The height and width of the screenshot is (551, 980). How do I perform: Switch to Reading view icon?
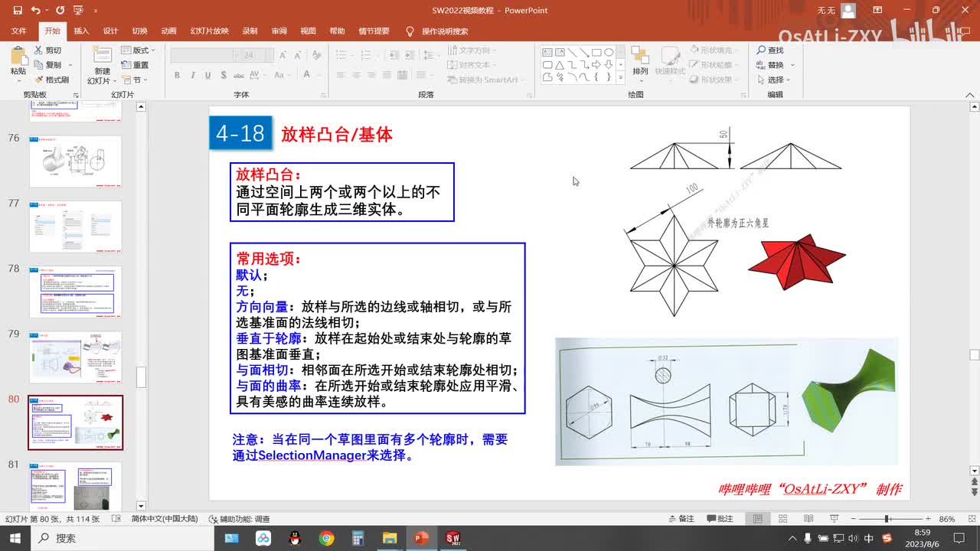(x=807, y=519)
